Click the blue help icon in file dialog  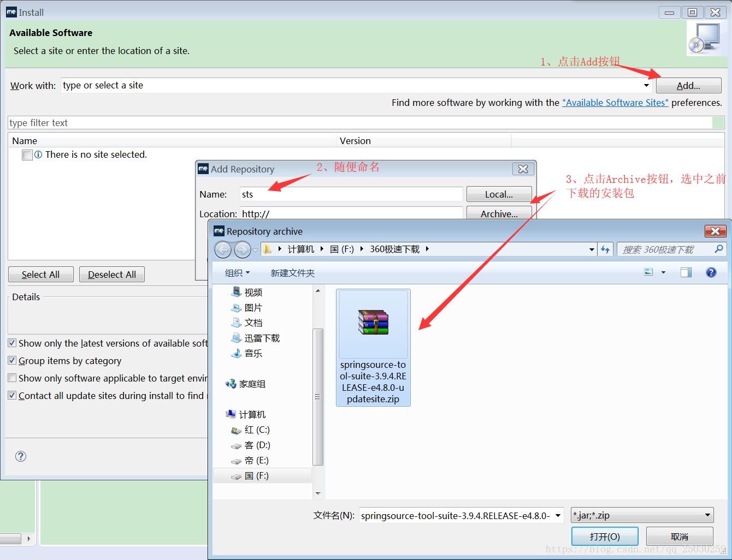pyautogui.click(x=711, y=272)
